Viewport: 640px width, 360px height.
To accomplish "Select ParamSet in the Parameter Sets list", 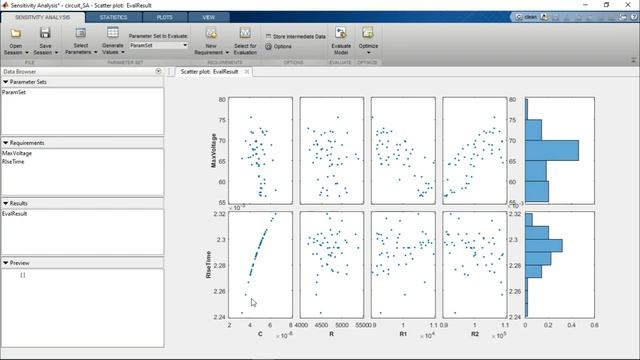I will click(14, 92).
